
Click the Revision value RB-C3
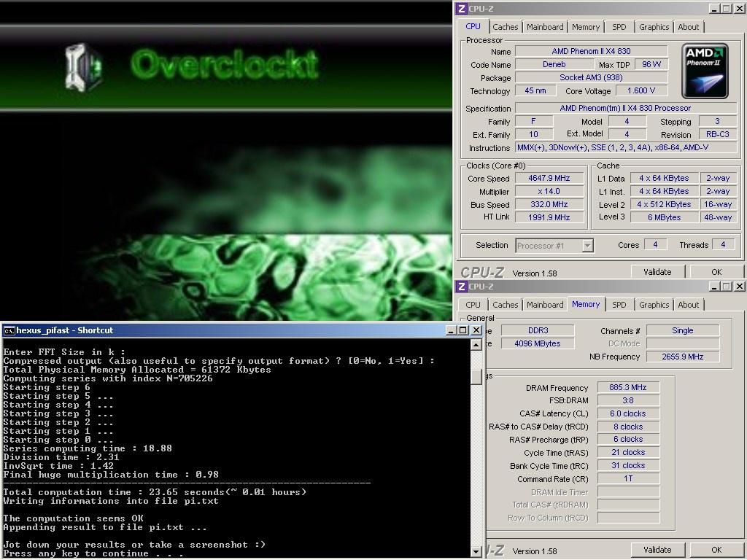point(718,134)
